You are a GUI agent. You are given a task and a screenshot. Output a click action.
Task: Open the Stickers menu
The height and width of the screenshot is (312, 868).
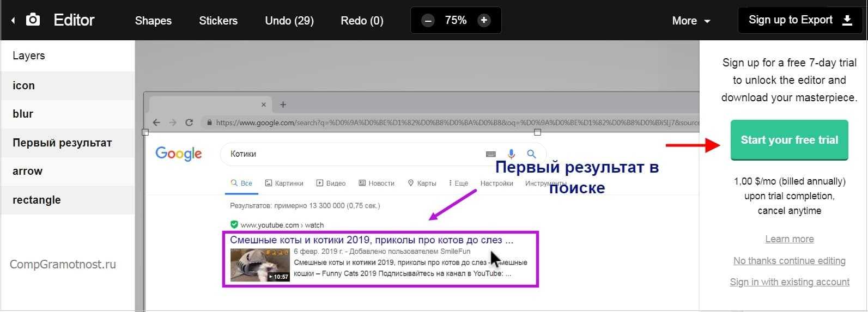point(218,21)
